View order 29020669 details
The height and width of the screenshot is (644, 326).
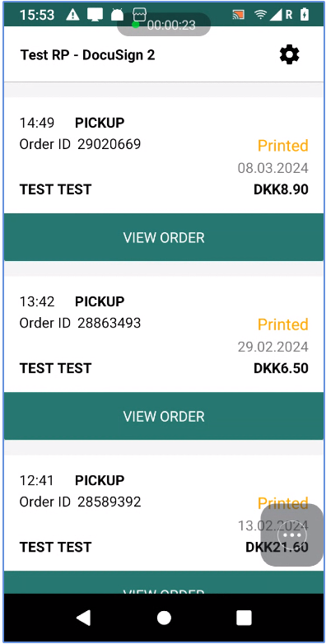point(164,237)
